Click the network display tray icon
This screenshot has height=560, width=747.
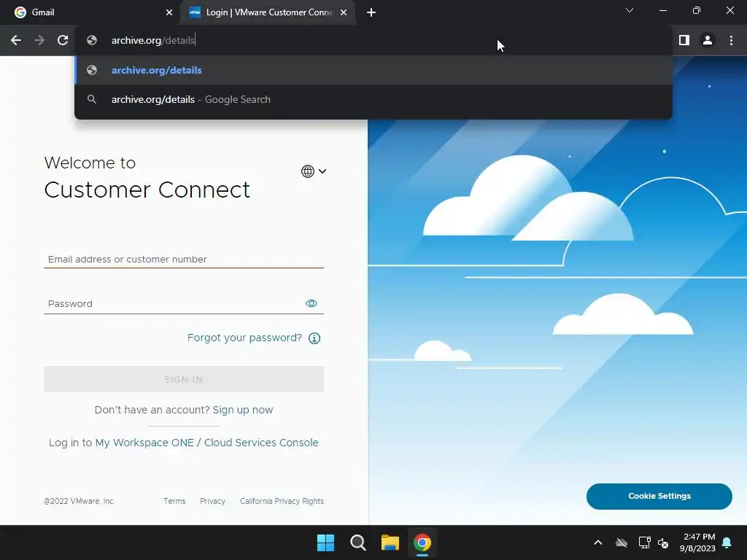[x=644, y=542]
